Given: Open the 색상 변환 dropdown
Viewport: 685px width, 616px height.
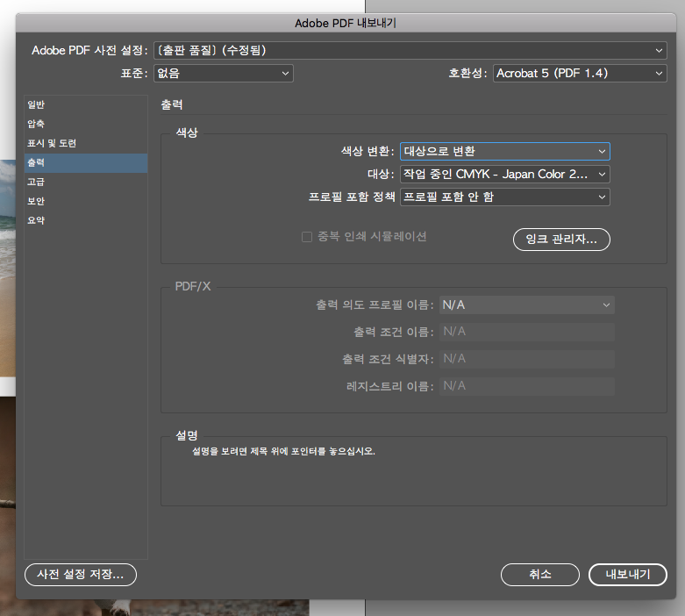Looking at the screenshot, I should tap(505, 151).
